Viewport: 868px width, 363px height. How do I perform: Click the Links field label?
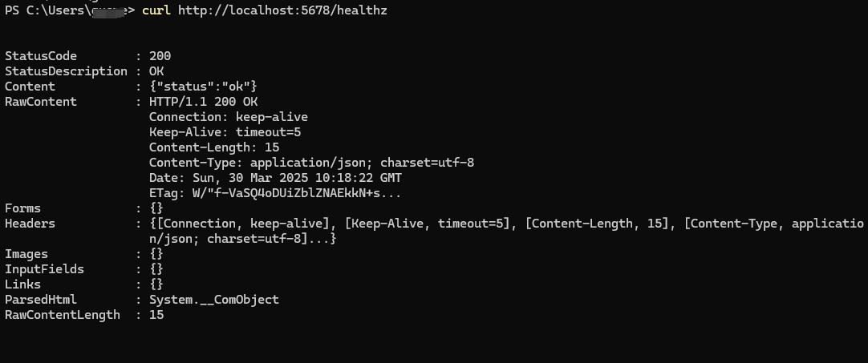click(22, 284)
